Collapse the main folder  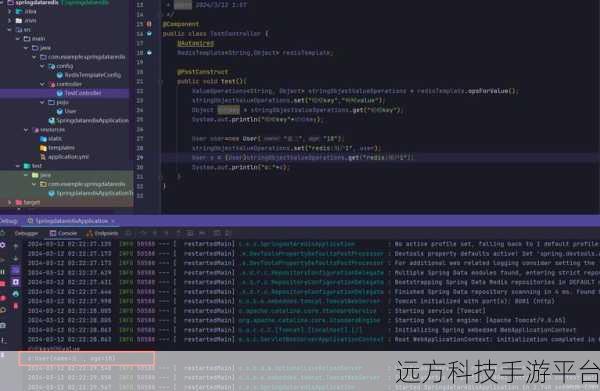(18, 39)
